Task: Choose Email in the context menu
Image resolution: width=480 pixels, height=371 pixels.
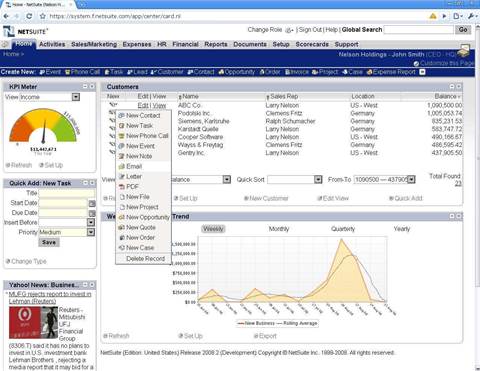Action: click(143, 166)
